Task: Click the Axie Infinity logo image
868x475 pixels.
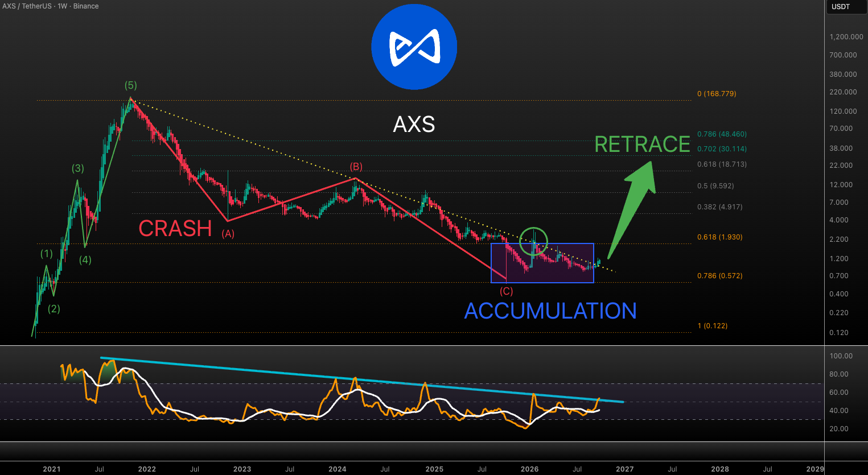Action: coord(414,47)
